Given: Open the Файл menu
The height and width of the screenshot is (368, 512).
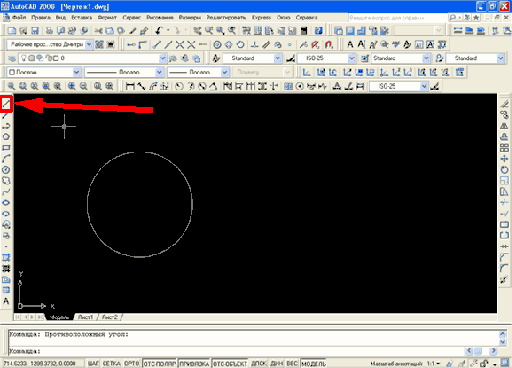Looking at the screenshot, I should click(x=19, y=17).
